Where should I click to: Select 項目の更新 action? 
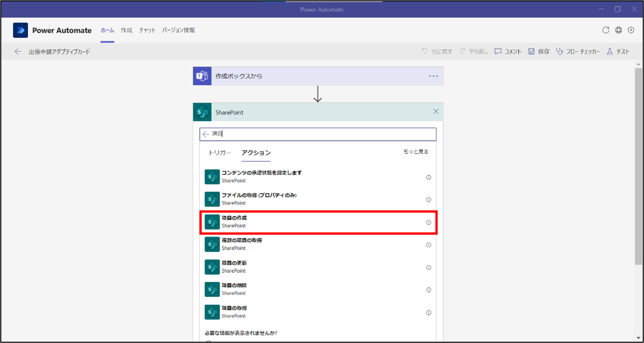(x=318, y=267)
